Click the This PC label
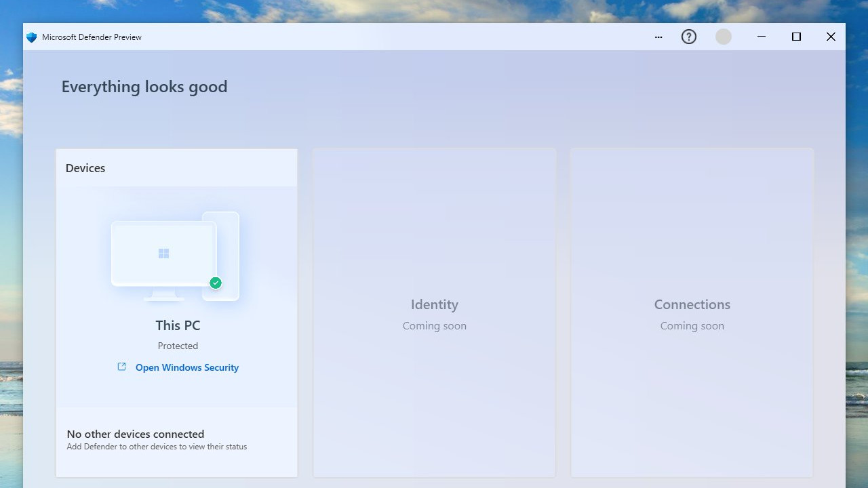The width and height of the screenshot is (868, 488). 178,325
